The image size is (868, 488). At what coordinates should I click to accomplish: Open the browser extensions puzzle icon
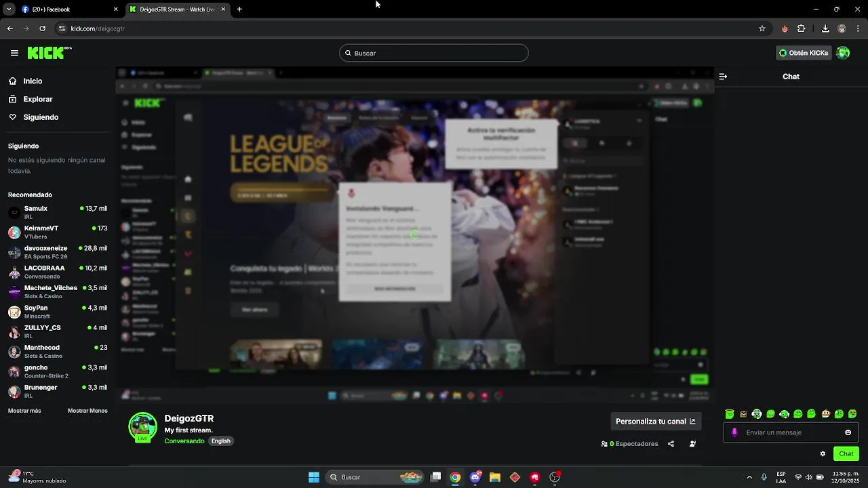click(802, 28)
